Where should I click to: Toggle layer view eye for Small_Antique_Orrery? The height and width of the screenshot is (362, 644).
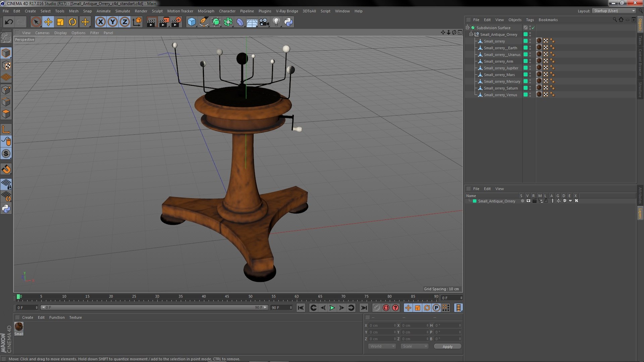pos(528,201)
